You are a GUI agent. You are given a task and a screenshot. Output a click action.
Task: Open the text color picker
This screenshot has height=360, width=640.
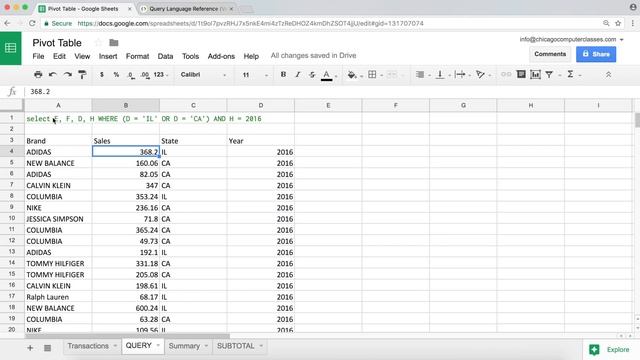327,75
